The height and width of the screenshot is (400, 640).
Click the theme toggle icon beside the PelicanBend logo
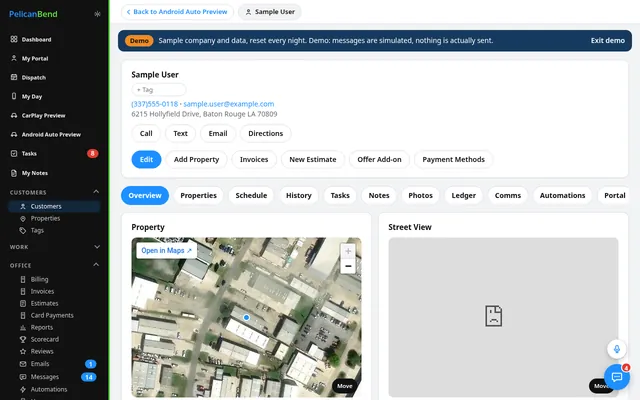[x=97, y=14]
